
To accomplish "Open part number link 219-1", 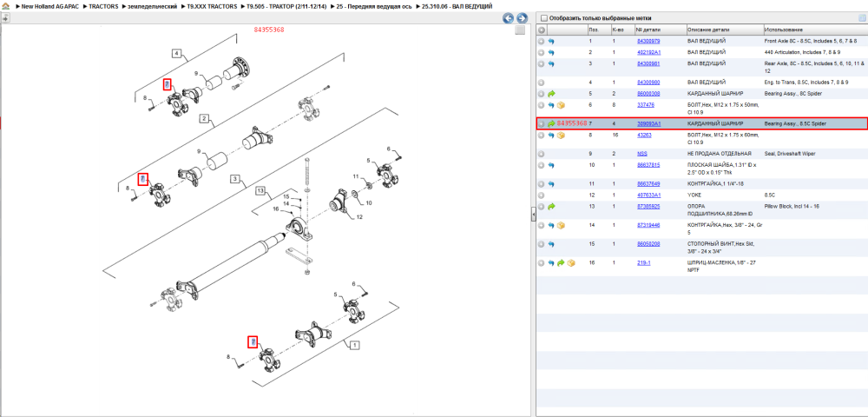I will coord(643,262).
